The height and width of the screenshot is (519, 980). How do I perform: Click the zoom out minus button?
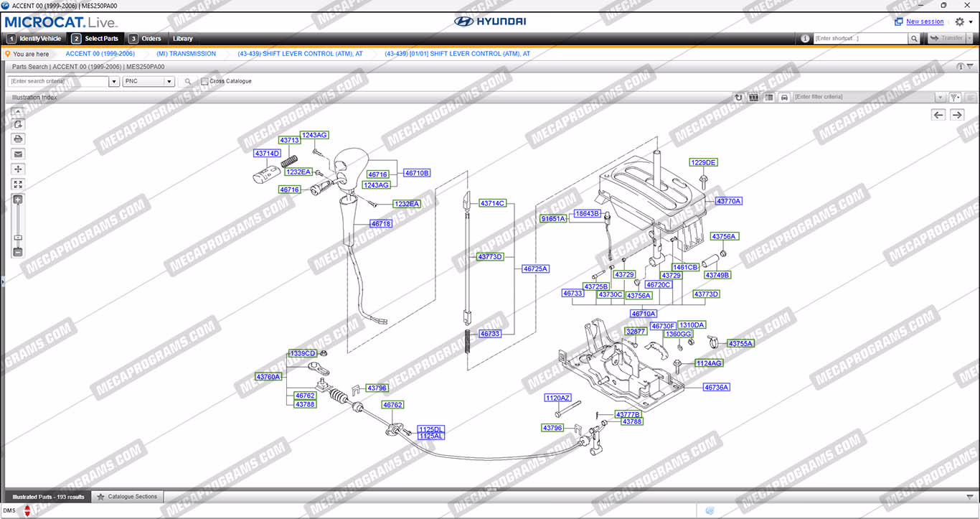point(18,252)
